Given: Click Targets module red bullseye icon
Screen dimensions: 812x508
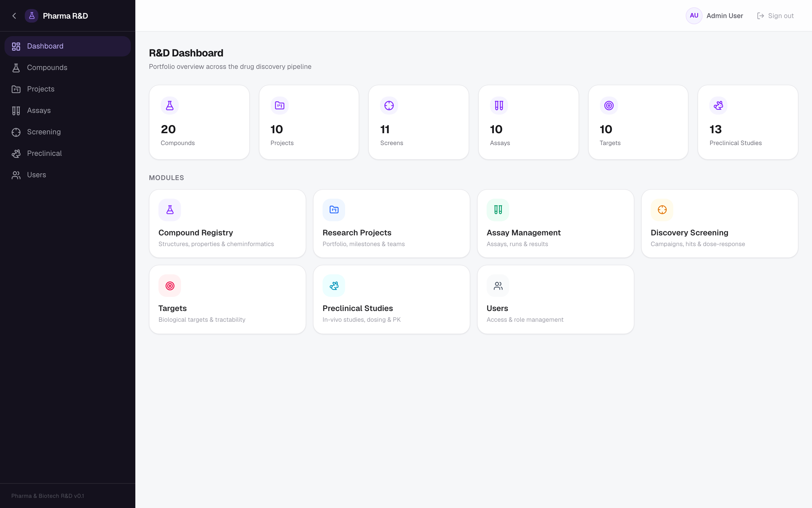Looking at the screenshot, I should coord(170,286).
